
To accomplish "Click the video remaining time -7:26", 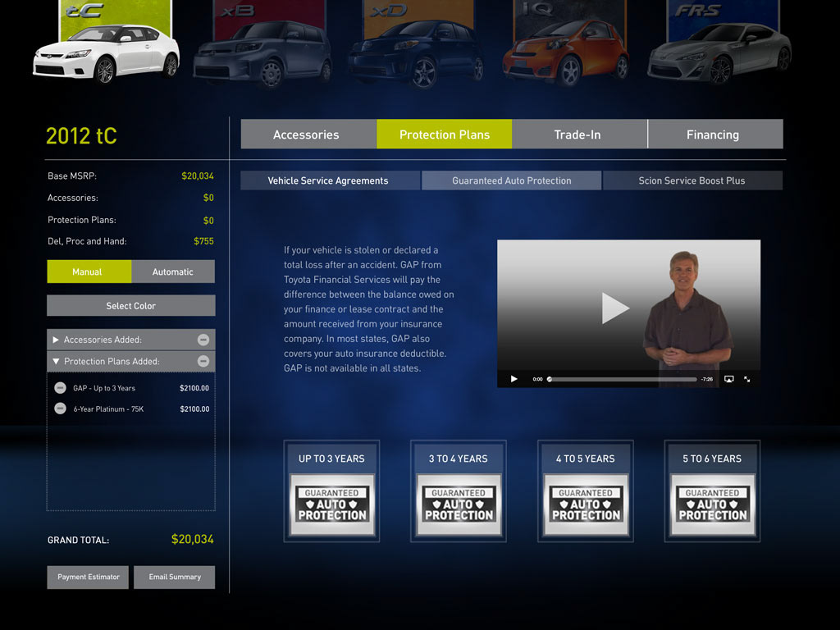I will [707, 379].
